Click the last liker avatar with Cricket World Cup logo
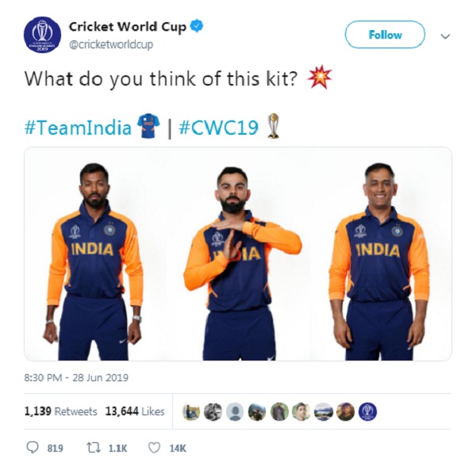 pyautogui.click(x=367, y=412)
